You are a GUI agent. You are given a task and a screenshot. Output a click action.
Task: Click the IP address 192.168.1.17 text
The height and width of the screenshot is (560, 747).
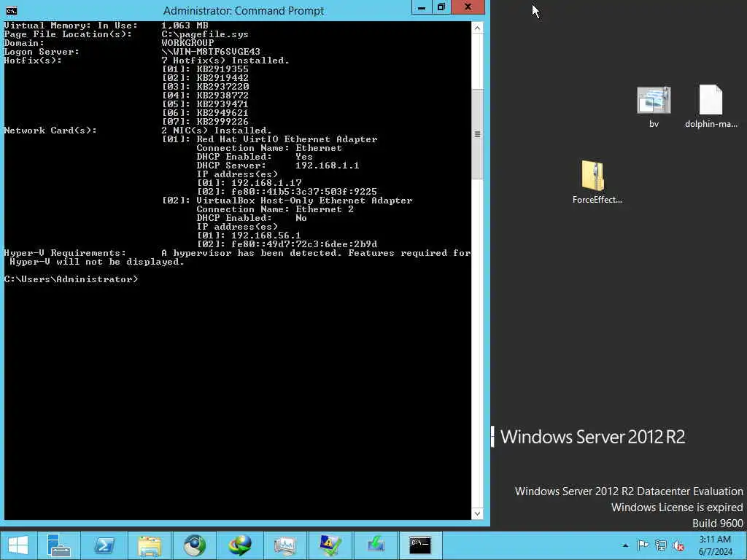[266, 183]
